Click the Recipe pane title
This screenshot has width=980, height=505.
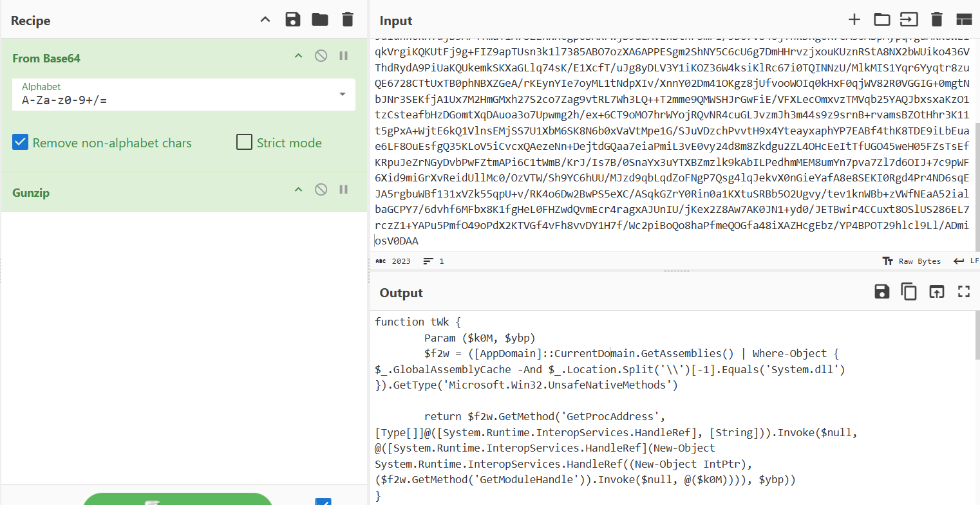coord(31,21)
